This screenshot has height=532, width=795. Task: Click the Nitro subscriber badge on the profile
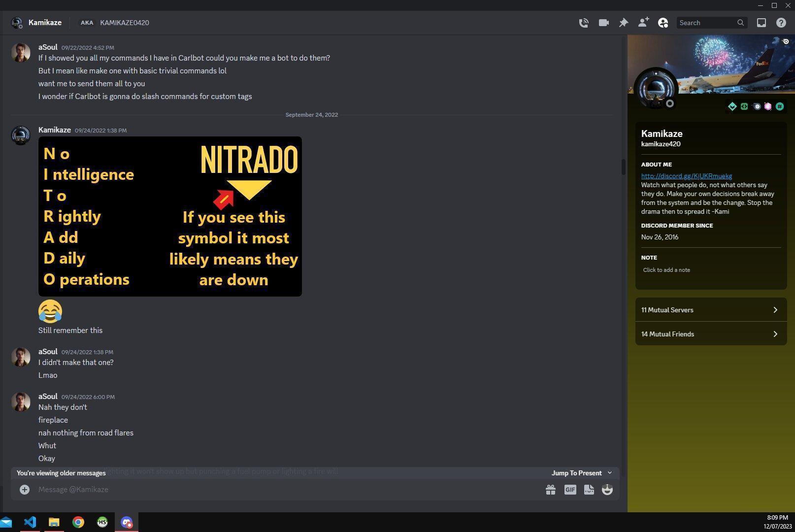(757, 106)
